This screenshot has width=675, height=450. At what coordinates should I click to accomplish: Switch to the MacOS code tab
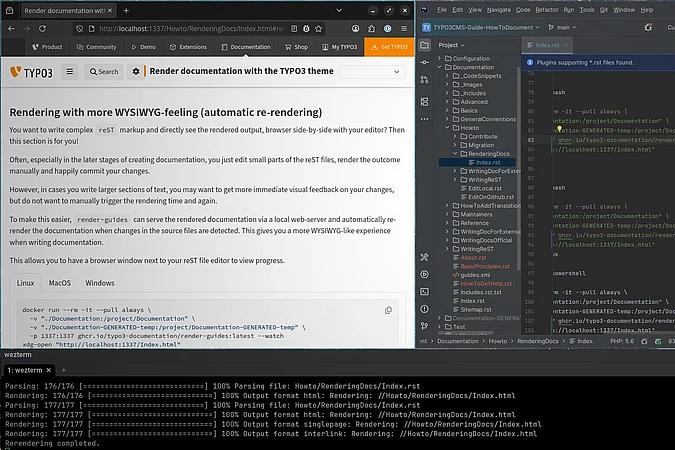pyautogui.click(x=60, y=283)
